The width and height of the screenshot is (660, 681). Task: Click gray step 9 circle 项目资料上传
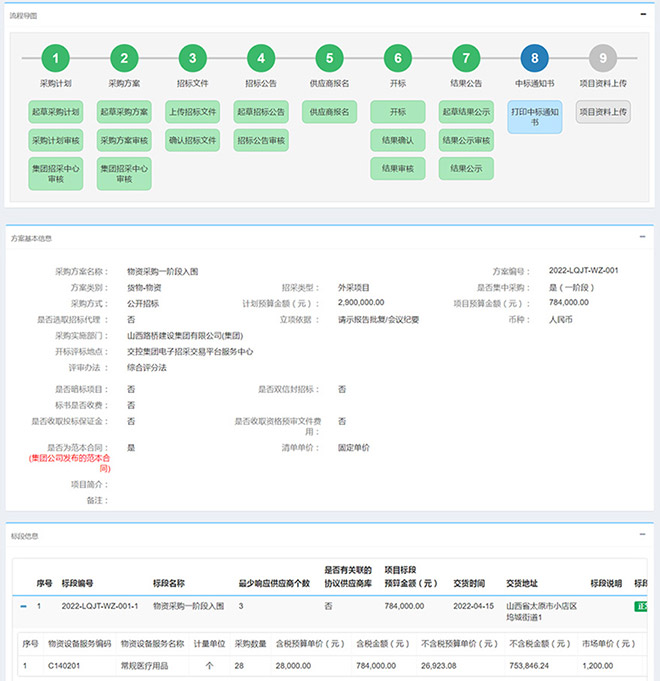603,59
